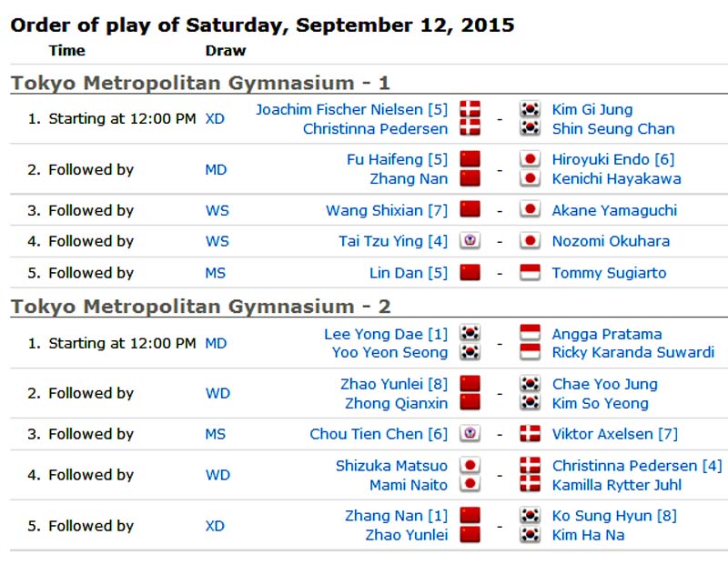
Task: Click South Korea flag beside Kim Gi Jung
Action: 530,109
